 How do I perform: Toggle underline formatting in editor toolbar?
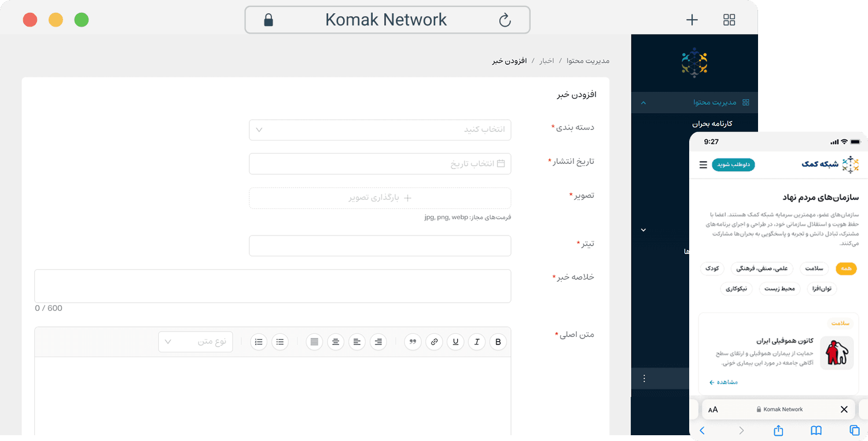[x=455, y=342]
